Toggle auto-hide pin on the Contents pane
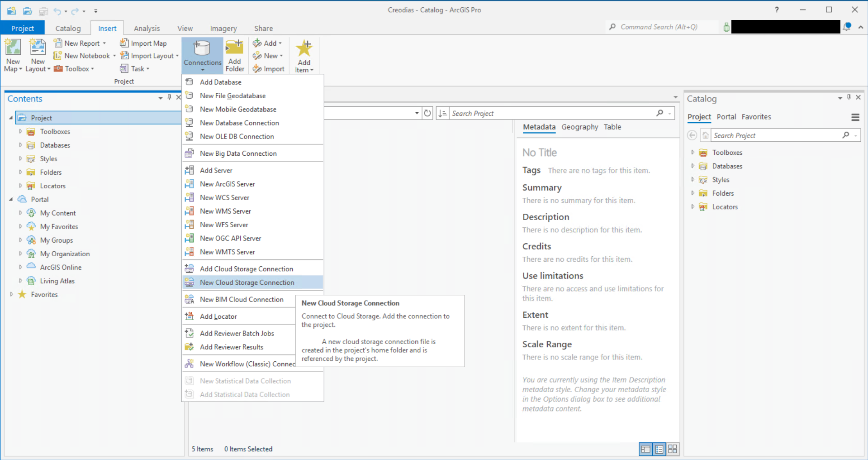The width and height of the screenshot is (868, 460). pyautogui.click(x=169, y=97)
